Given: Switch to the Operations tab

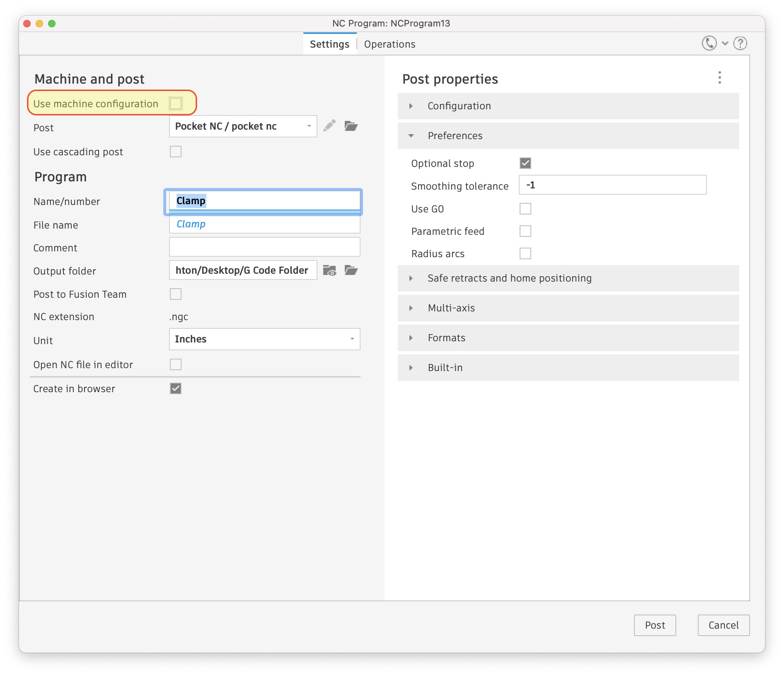Looking at the screenshot, I should pyautogui.click(x=389, y=44).
